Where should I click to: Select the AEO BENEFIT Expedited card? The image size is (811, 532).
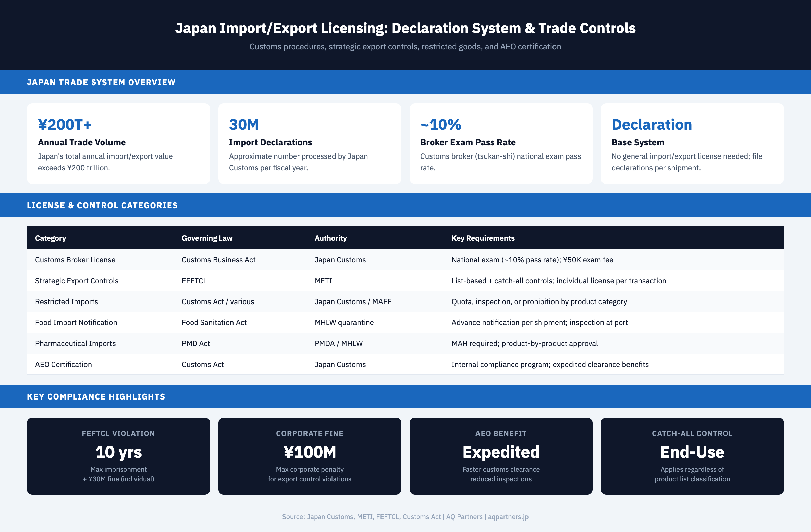(501, 456)
